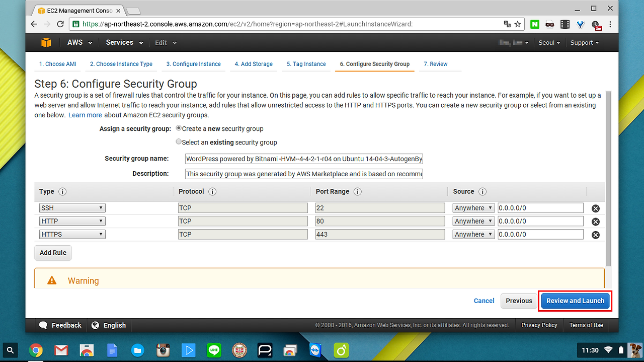Screen dimensions: 644x362
Task: Select Create a new security group
Action: pyautogui.click(x=179, y=128)
